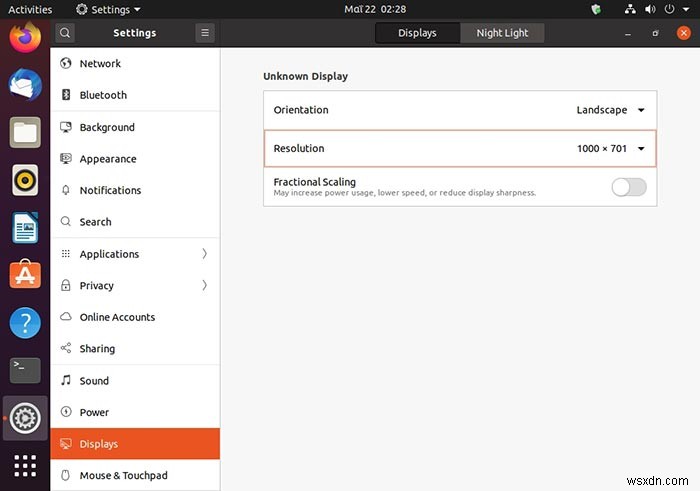Viewport: 700px width, 491px height.
Task: Click the Background monitor icon
Action: coord(66,127)
